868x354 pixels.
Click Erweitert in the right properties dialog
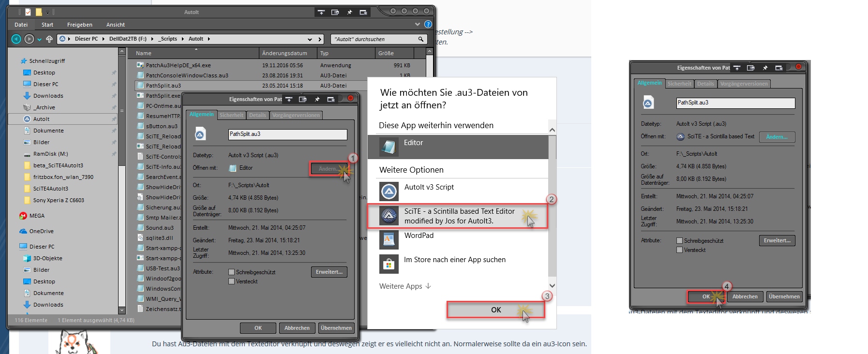pos(777,240)
